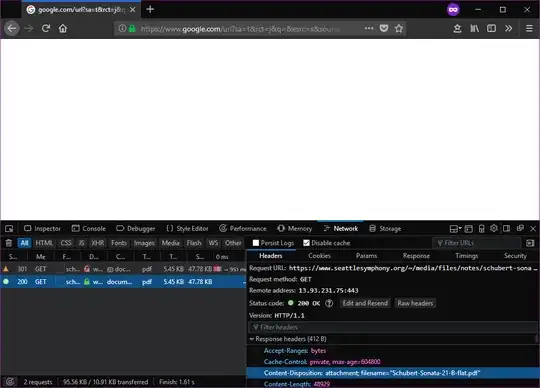Image resolution: width=540 pixels, height=388 pixels.
Task: Switch to the Performance panel
Action: (243, 229)
